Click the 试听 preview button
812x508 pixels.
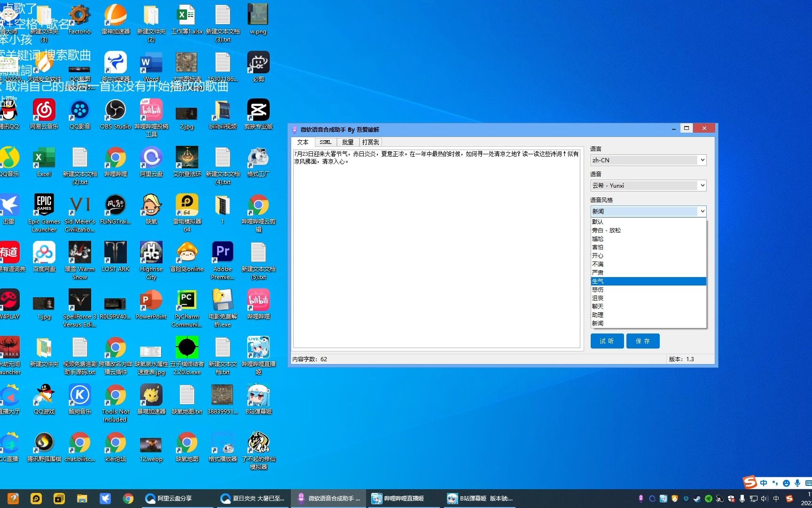click(607, 341)
